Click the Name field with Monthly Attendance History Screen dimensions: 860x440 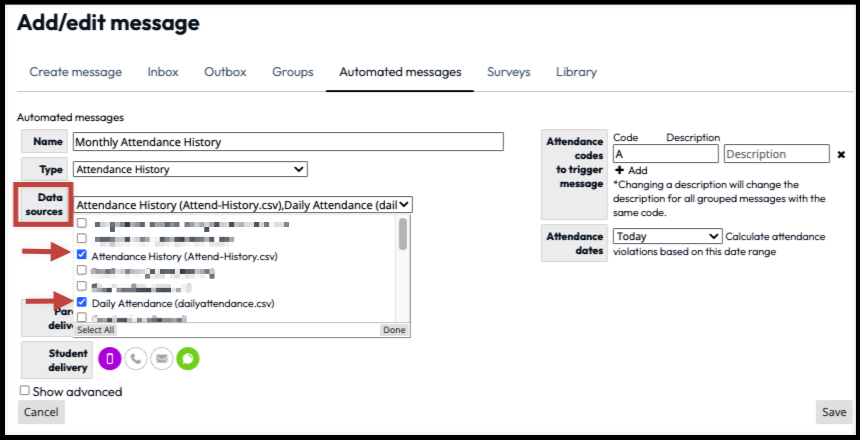288,142
